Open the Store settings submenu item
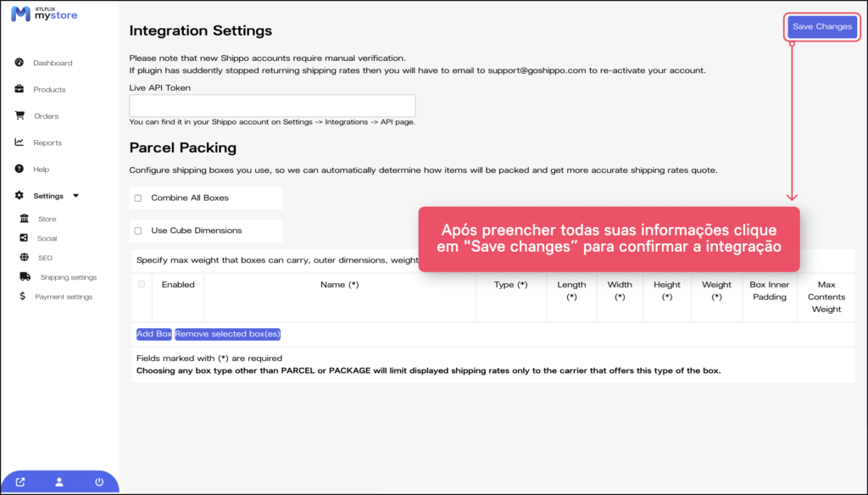This screenshot has width=868, height=495. pos(47,219)
